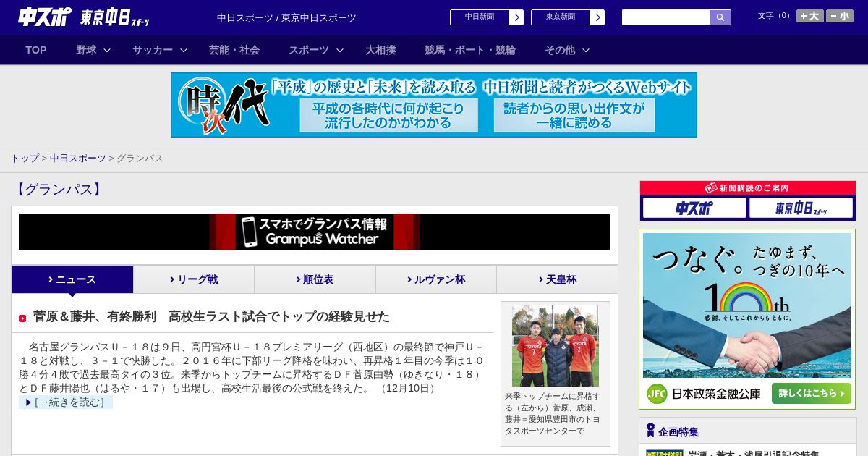Switch to the 順位表 tab
The image size is (868, 456).
pyautogui.click(x=315, y=279)
